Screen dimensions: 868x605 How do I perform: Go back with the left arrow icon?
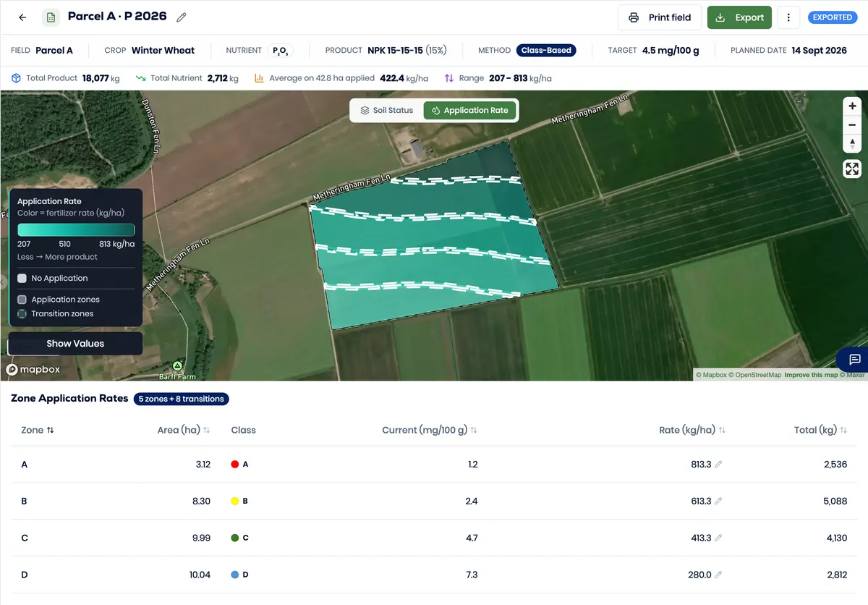(x=22, y=17)
